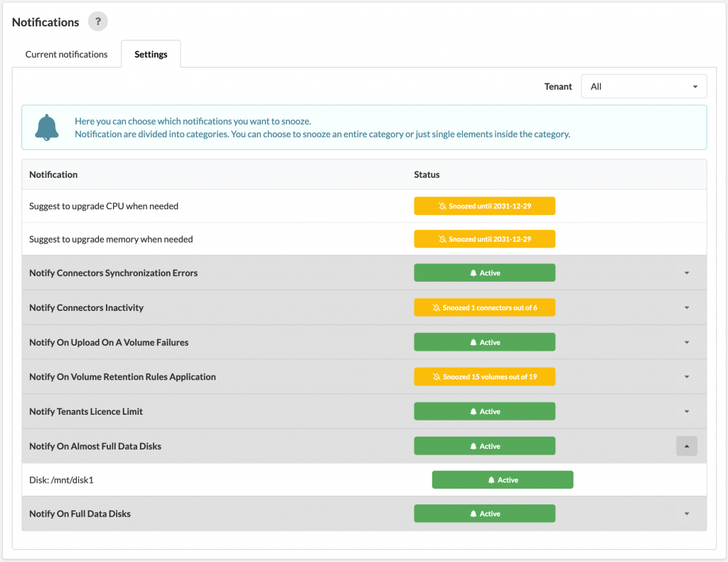This screenshot has height=562, width=728.
Task: Click 'Disk: /mnt/disk1' row label
Action: 61,480
